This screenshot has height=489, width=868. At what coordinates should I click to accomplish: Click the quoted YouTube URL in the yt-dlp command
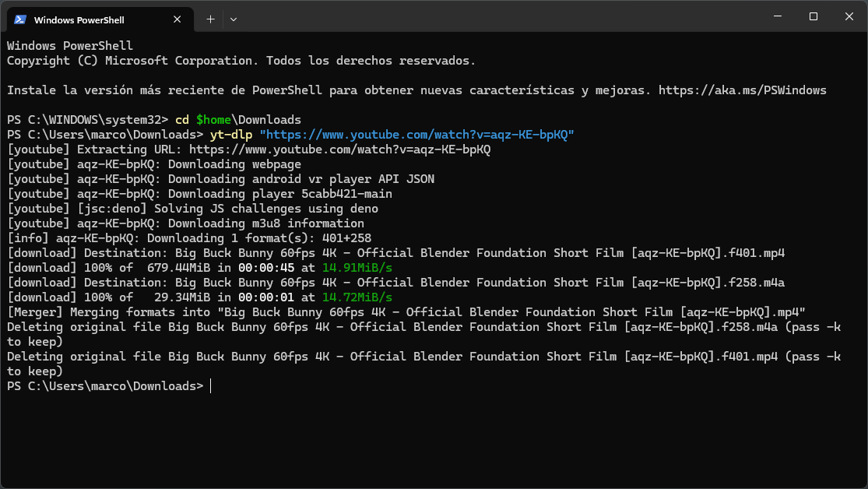(x=416, y=135)
